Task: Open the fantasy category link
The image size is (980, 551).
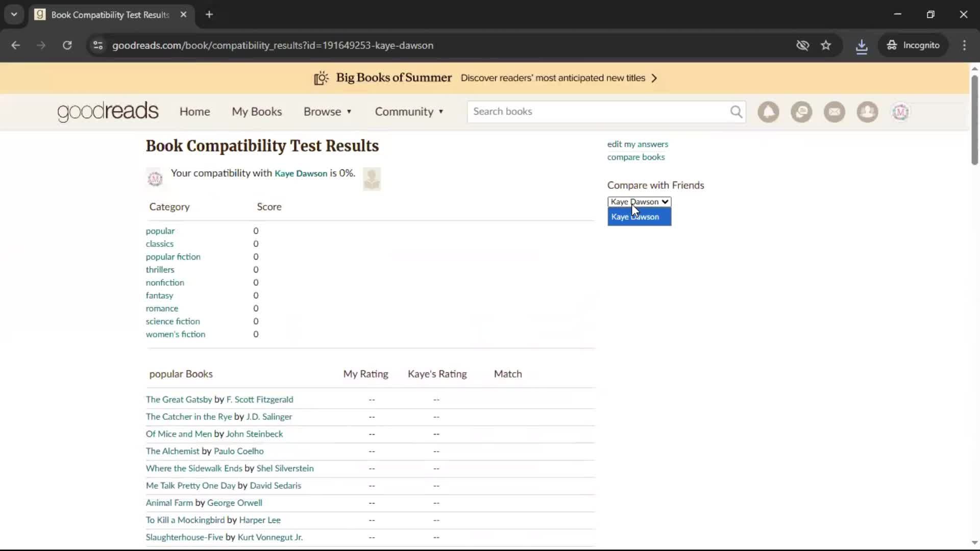Action: pyautogui.click(x=159, y=295)
